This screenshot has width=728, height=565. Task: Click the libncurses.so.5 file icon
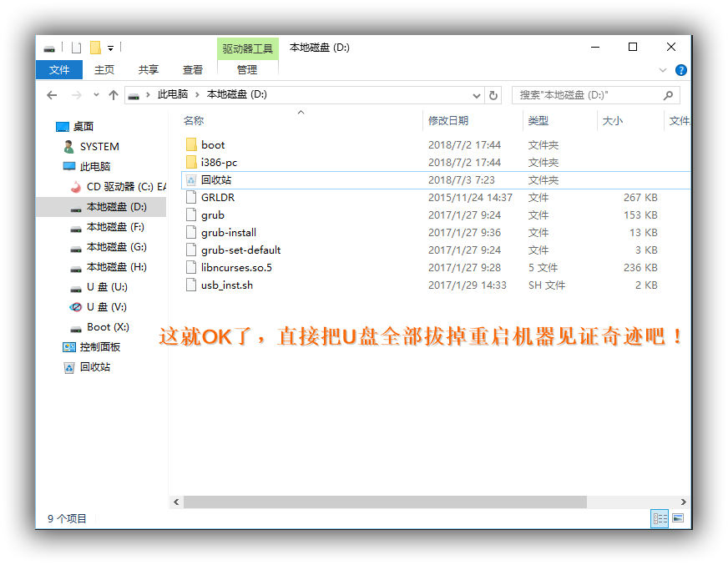tap(191, 267)
